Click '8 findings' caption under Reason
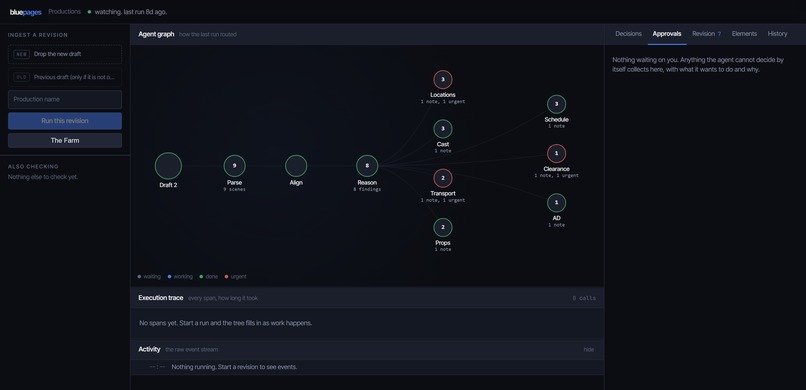Image resolution: width=806 pixels, height=390 pixels. click(367, 190)
